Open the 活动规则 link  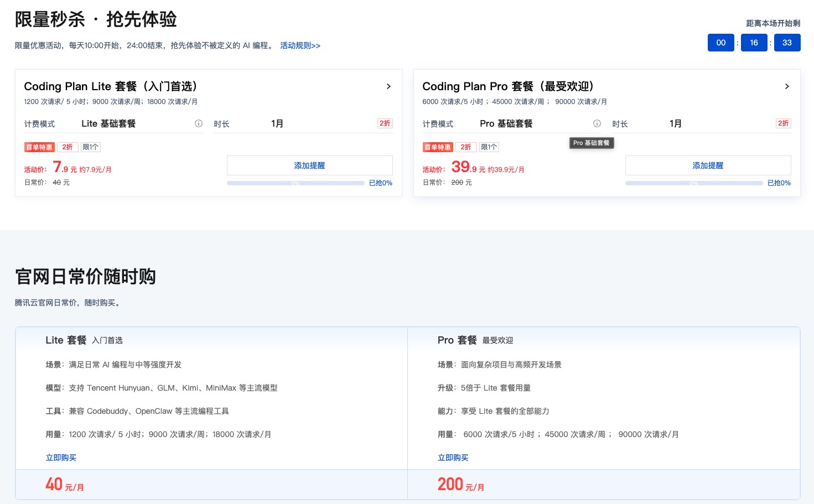point(300,46)
